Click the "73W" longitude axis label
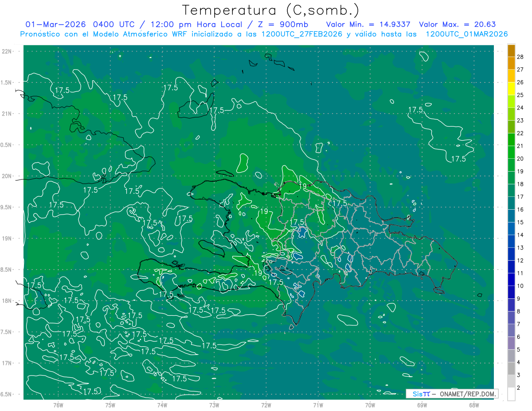Viewport: 532px width, 411px height. coord(214,405)
